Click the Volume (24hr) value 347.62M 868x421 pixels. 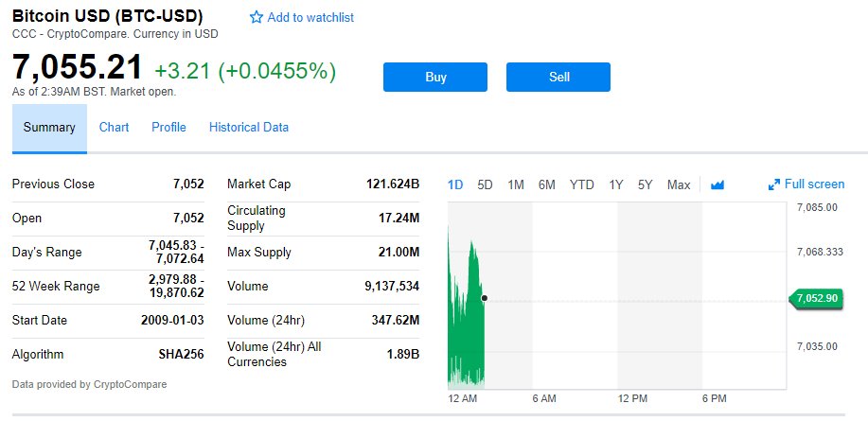(396, 321)
